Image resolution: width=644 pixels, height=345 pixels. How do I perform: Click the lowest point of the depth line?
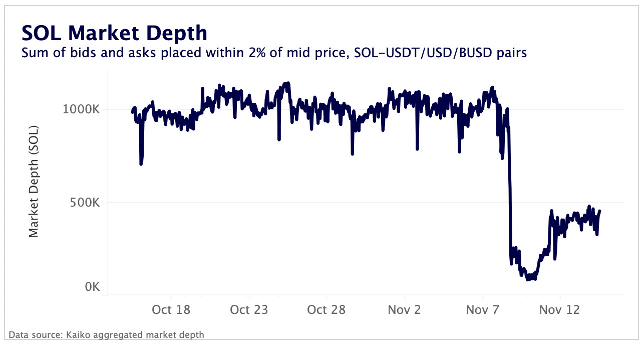tap(529, 279)
